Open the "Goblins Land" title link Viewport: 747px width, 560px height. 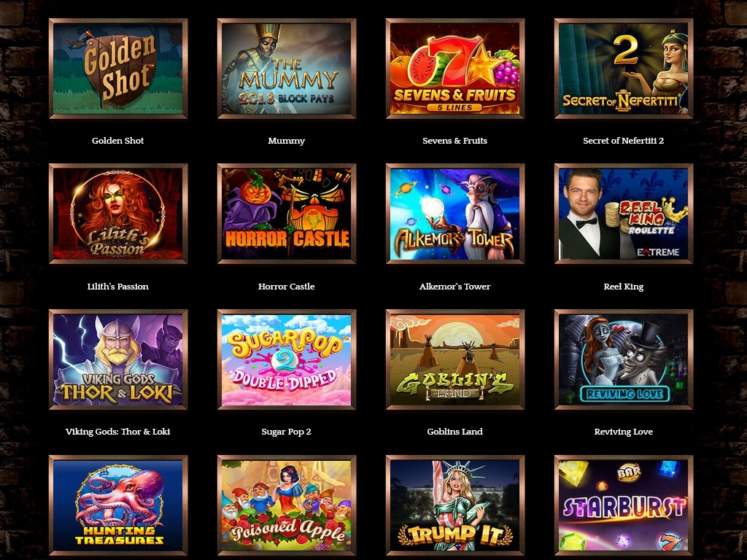click(x=455, y=432)
